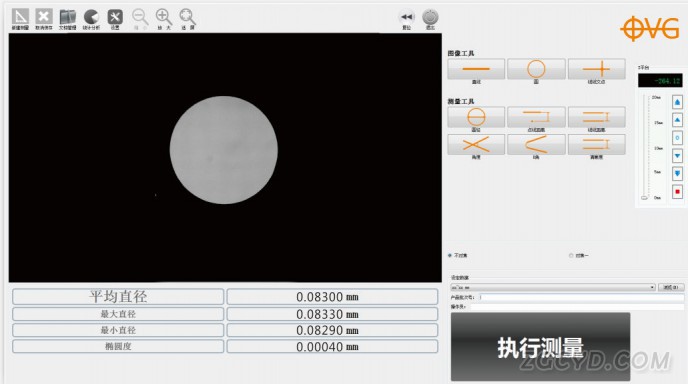Click the 椭圆度 label cell
Screen dimensions: 688x384
click(x=118, y=346)
